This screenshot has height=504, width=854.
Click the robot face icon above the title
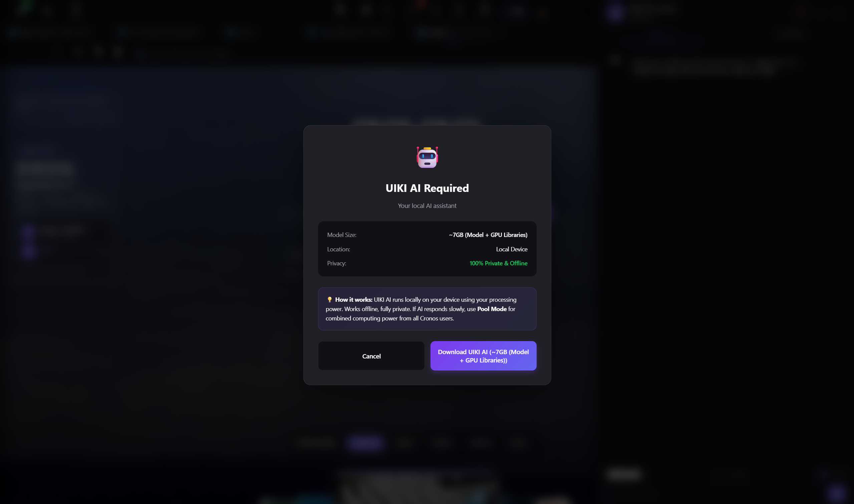[427, 157]
